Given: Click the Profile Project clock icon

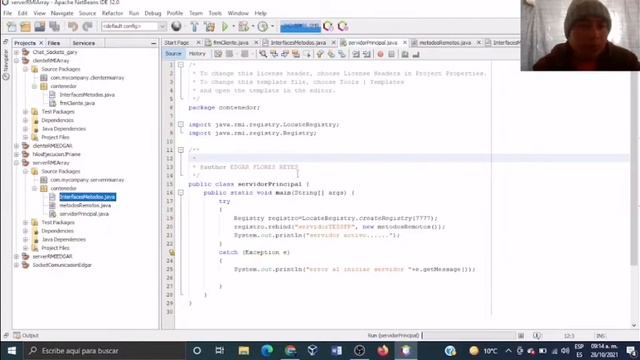Looking at the screenshot, I should point(263,27).
